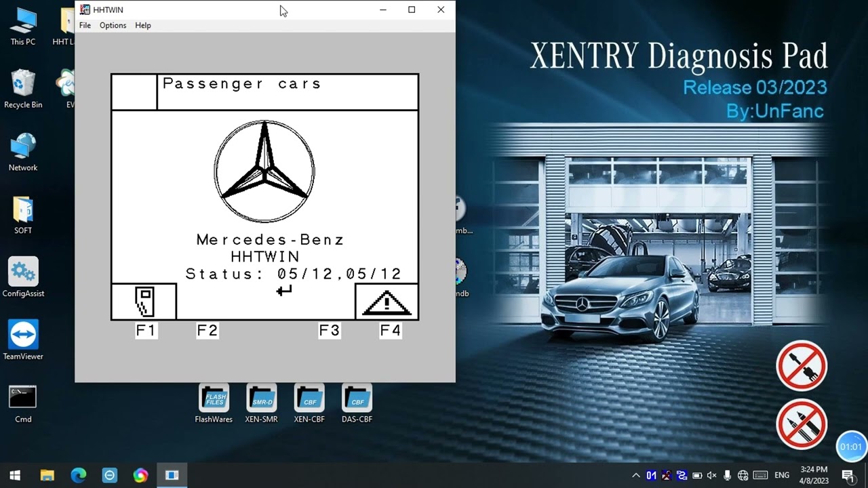Select the HHTWIN taskbar button
Screen dimensions: 868x488
pos(172,475)
